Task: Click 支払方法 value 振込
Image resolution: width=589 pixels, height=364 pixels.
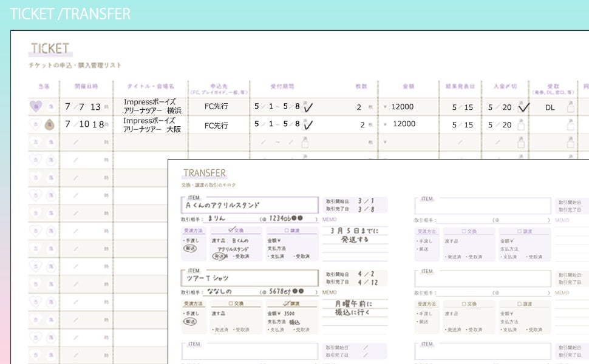Action: pos(294,322)
